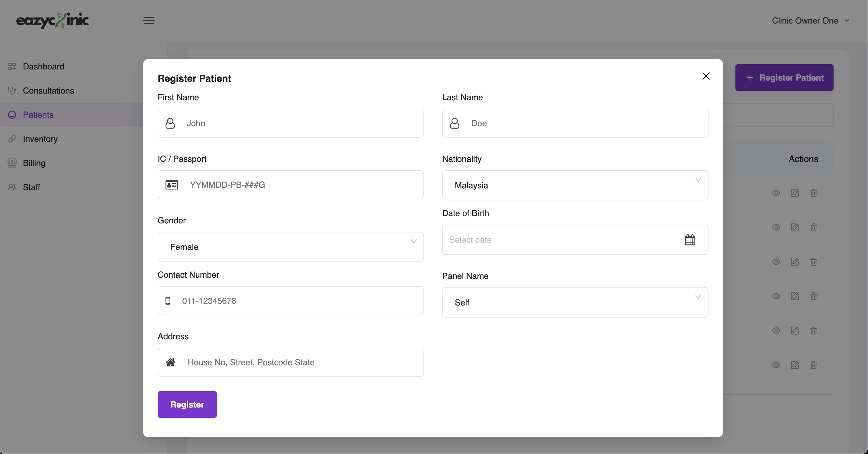Expand the Gender dropdown
This screenshot has width=868, height=454.
point(291,247)
